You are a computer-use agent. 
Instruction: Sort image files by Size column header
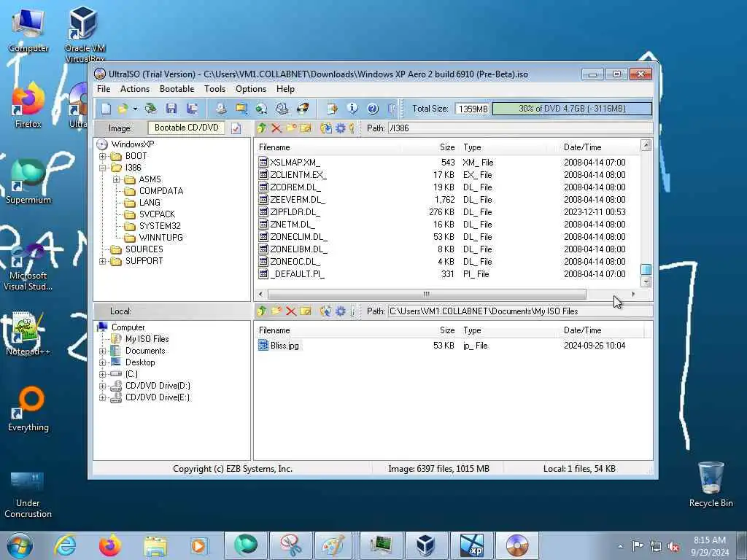[x=447, y=147]
